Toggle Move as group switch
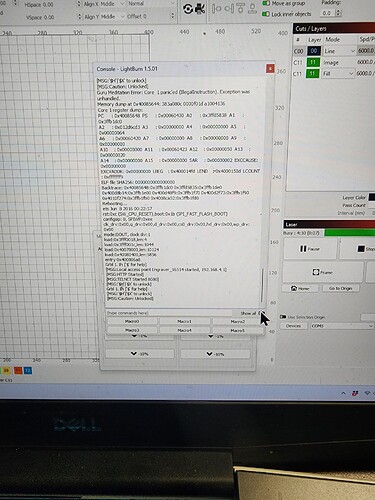Screen dimensions: 375x500 [266, 3]
